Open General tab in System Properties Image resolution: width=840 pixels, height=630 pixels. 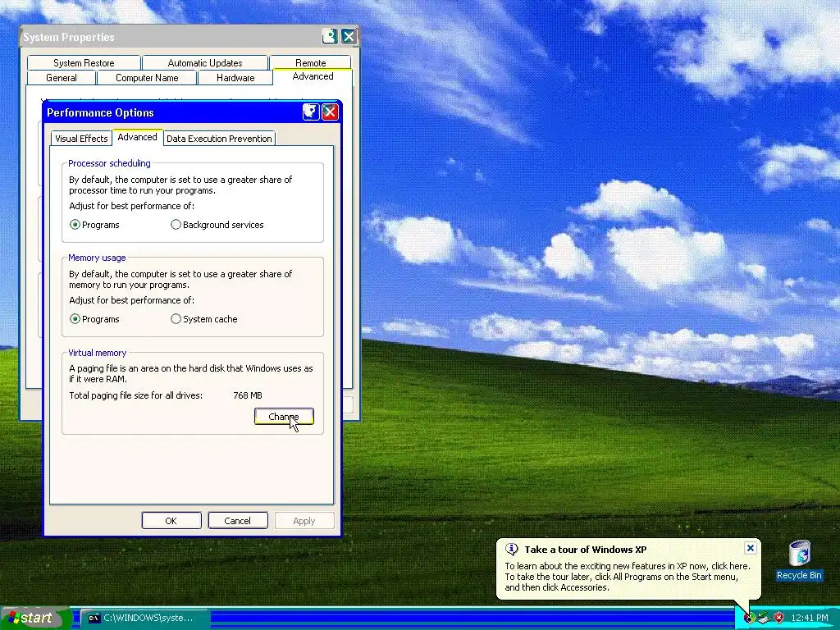[x=61, y=78]
